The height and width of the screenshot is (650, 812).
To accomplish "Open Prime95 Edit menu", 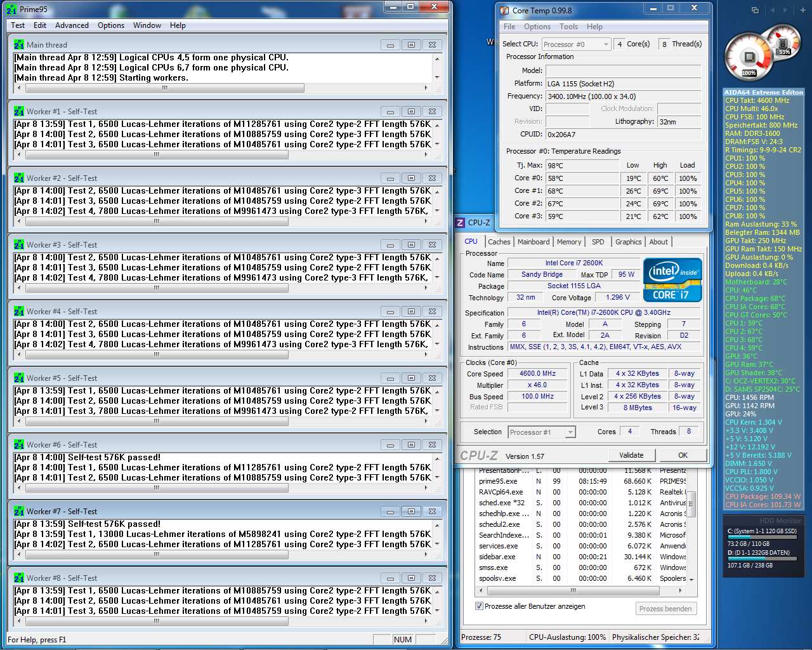I will pos(40,25).
